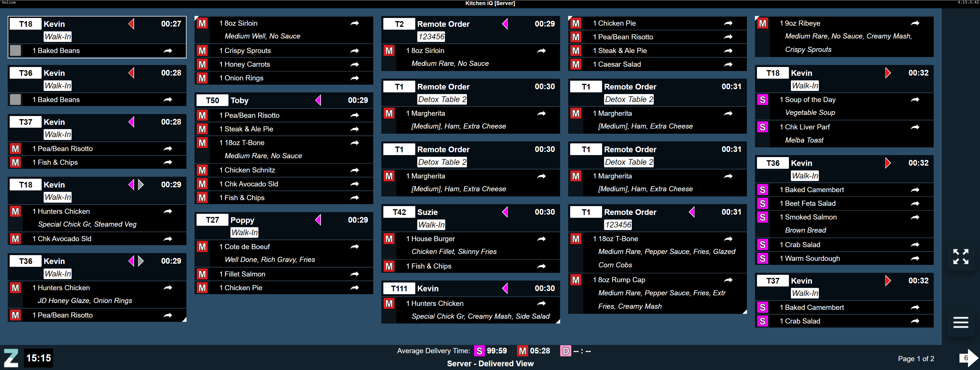Toggle grey status box on T18 Baked Beans
980x370 pixels.
click(x=15, y=50)
